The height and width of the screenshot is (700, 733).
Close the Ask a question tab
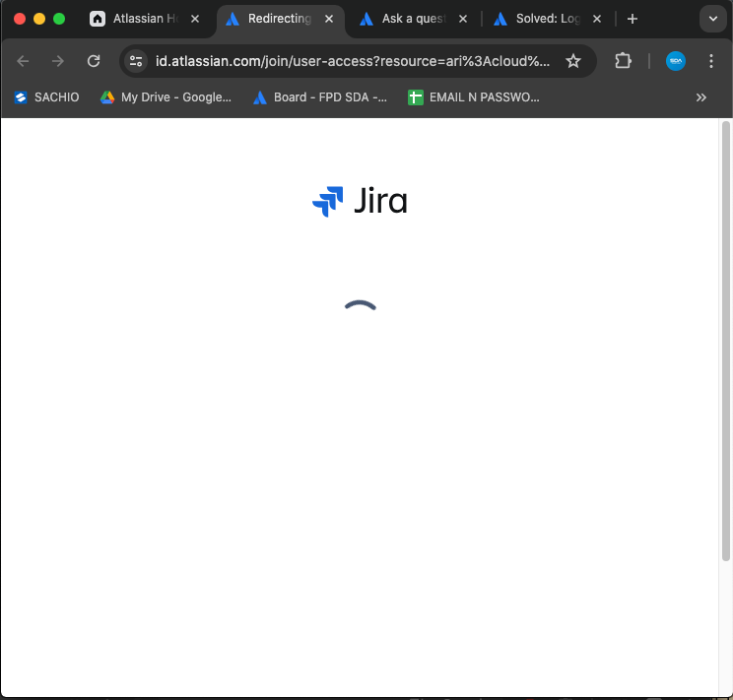463,19
